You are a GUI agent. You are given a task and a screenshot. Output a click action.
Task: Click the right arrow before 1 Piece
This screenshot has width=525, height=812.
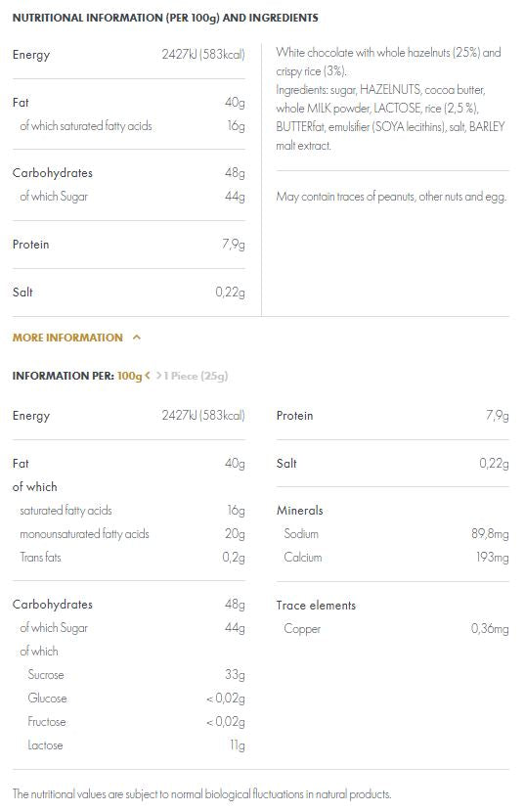(x=158, y=376)
